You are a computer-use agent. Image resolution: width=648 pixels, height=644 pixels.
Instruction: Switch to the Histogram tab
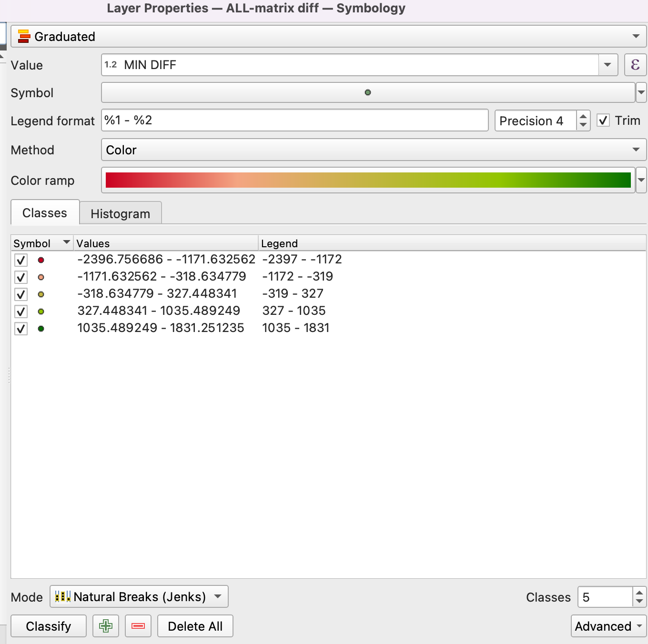[120, 213]
